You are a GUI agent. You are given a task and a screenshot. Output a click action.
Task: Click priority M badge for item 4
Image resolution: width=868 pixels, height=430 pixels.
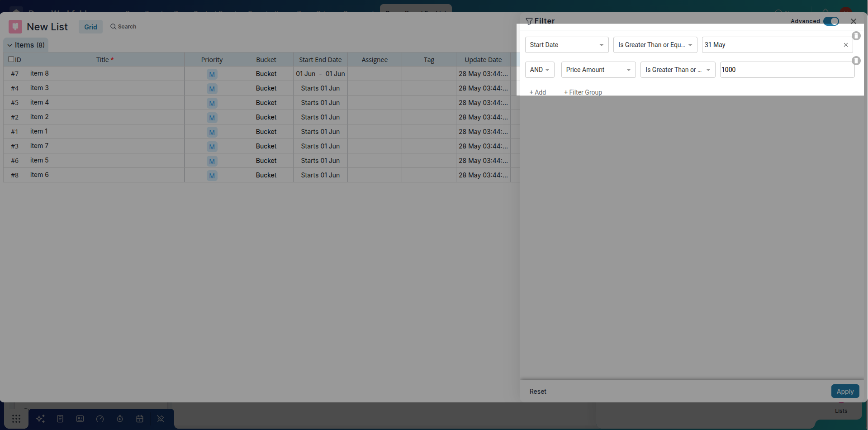coord(212,103)
